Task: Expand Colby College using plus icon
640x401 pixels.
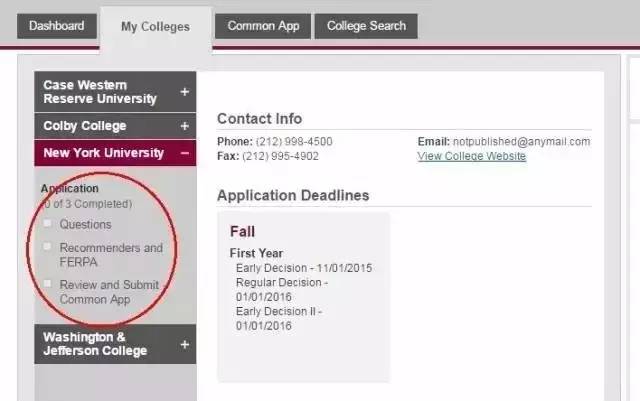Action: point(184,126)
